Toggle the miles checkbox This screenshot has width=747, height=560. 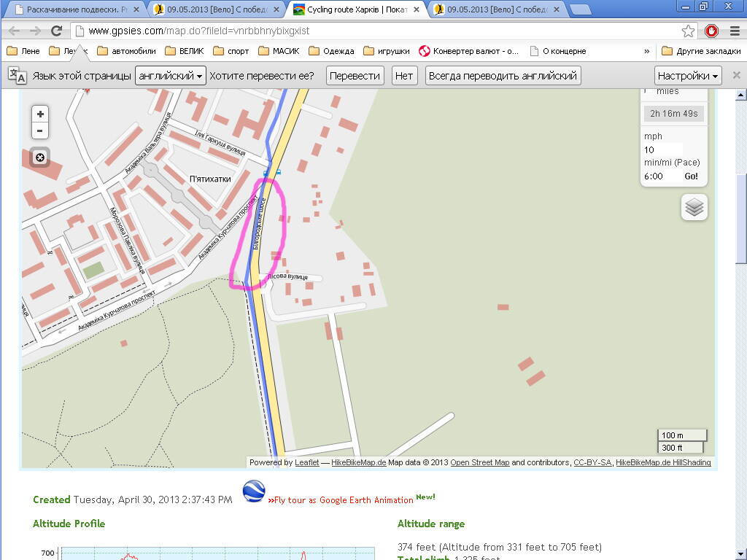click(x=646, y=91)
